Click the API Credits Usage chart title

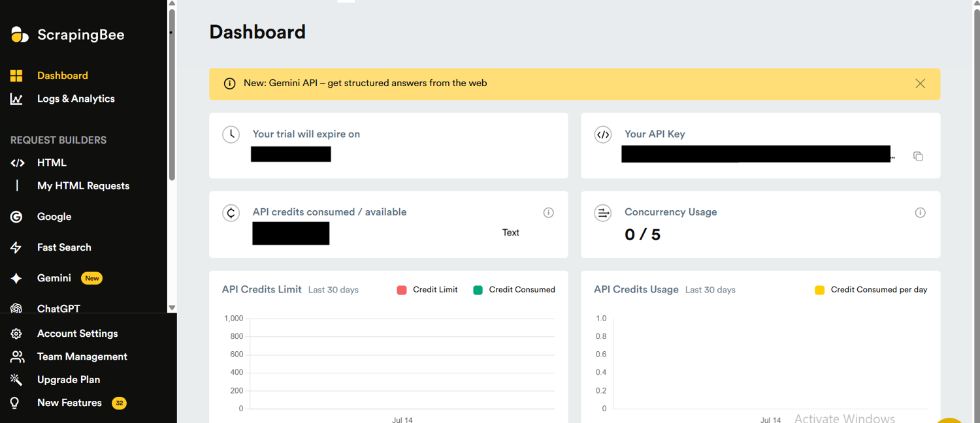point(636,290)
